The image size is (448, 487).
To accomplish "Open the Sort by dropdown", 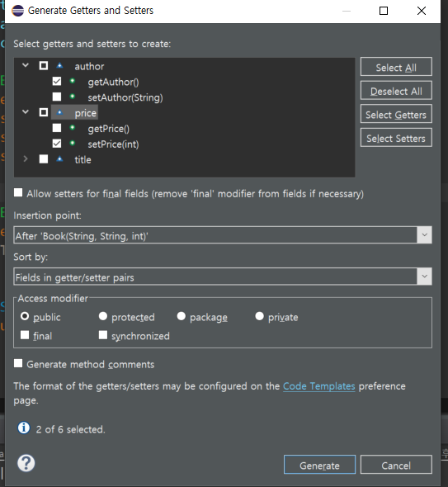I will coord(424,277).
